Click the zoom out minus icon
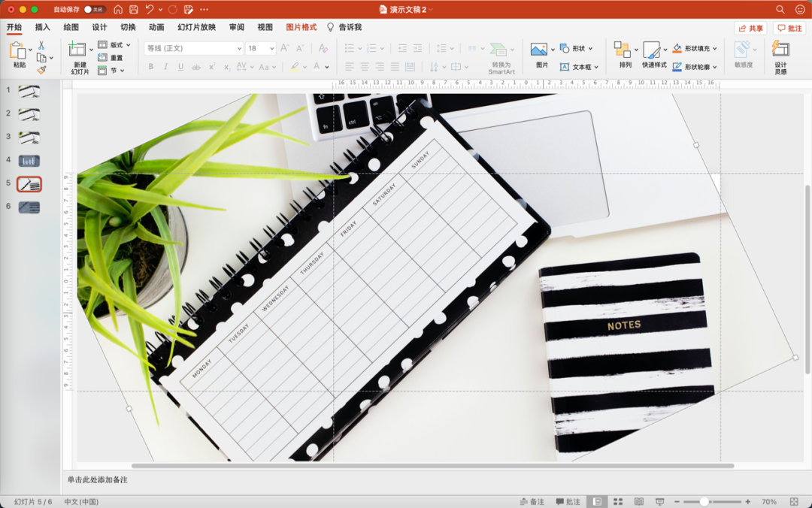 [677, 501]
